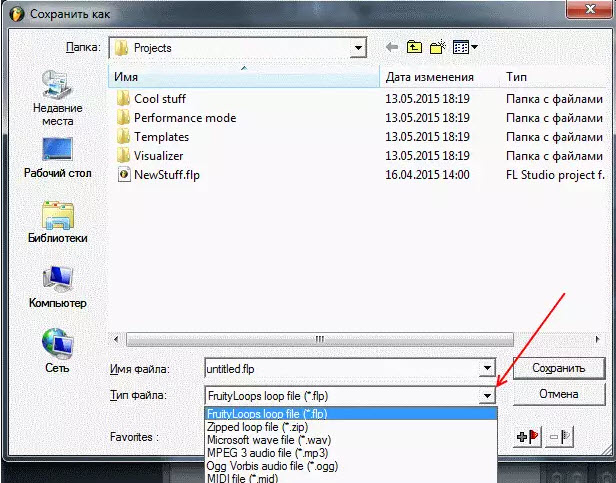Open the file name history dropdown arrow
Screen dimensions: 616x483
pos(487,368)
